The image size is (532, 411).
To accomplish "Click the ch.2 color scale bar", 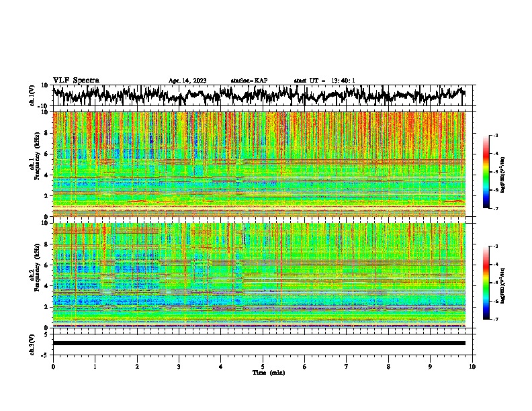I will (x=486, y=283).
